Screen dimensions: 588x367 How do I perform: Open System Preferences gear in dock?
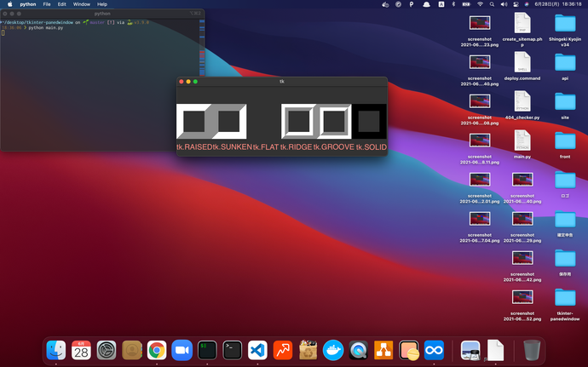click(107, 350)
